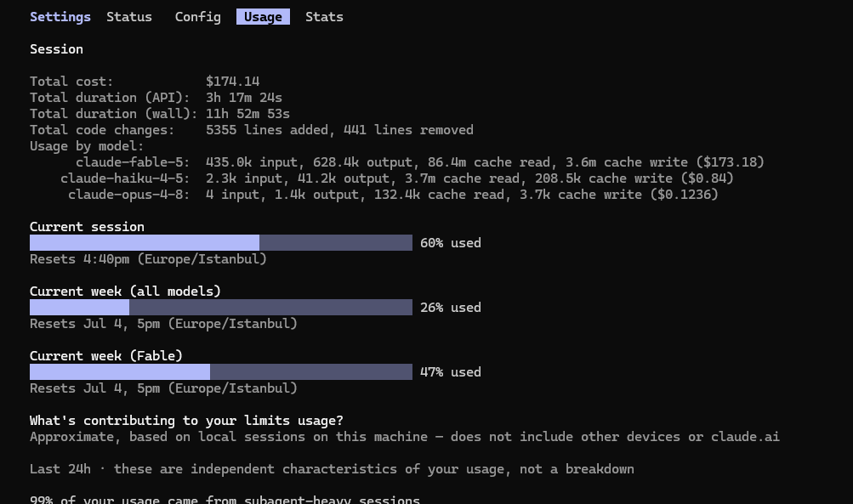Image resolution: width=853 pixels, height=504 pixels.
Task: Click the 'Total code changes:' label
Action: click(102, 130)
